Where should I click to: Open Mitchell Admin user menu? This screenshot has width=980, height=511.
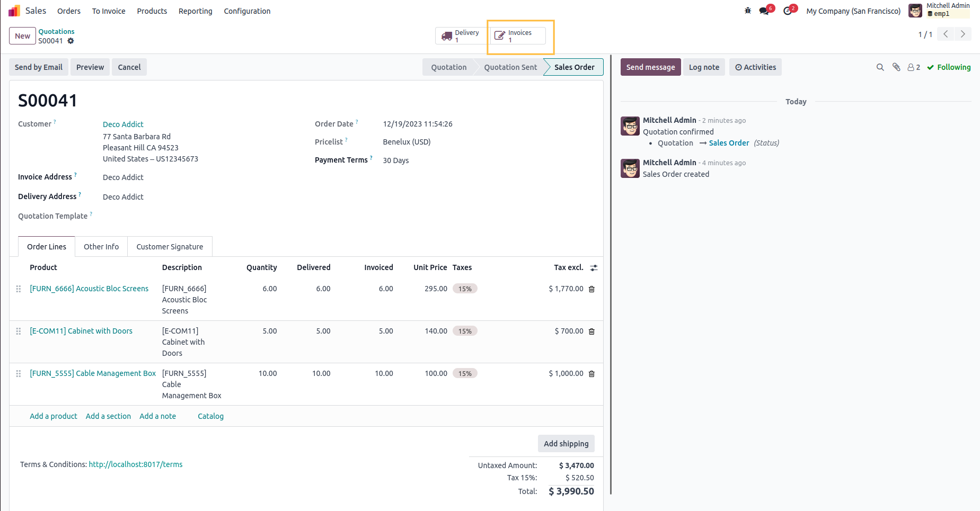940,10
